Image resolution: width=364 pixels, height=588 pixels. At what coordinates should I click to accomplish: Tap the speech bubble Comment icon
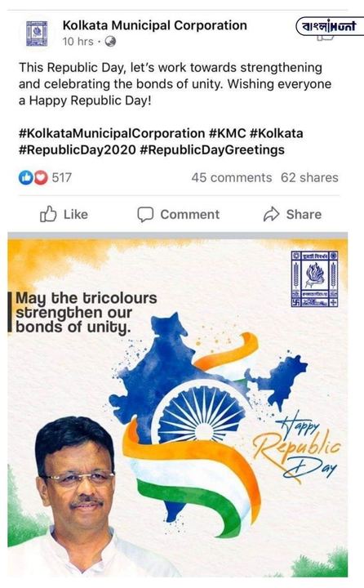[x=145, y=215]
